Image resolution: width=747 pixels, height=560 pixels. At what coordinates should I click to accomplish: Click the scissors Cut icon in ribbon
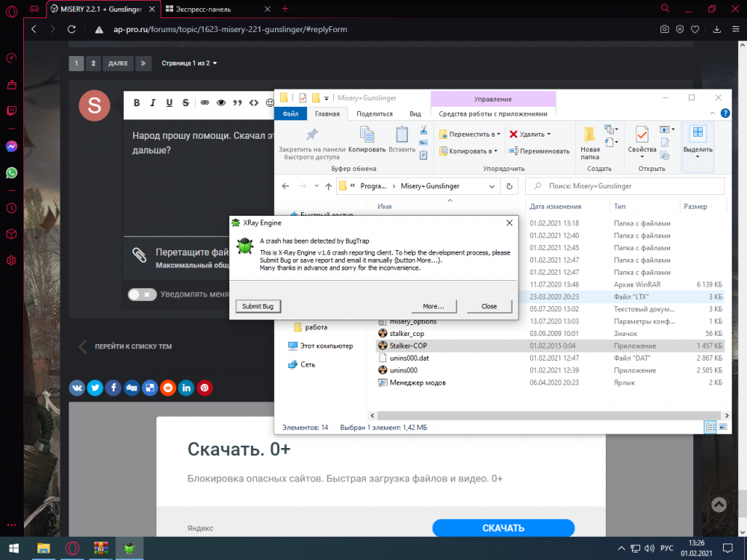click(x=424, y=131)
